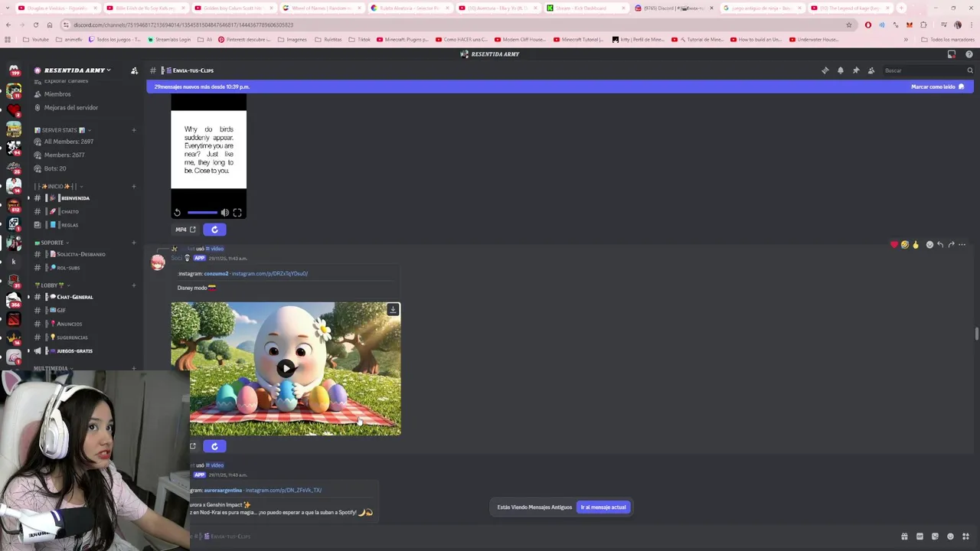Click the search magnifier icon

(x=969, y=70)
